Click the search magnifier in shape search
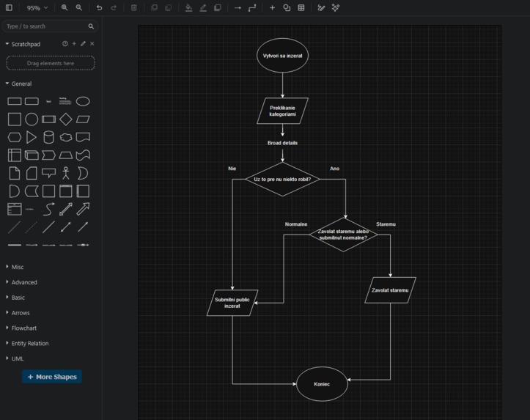The height and width of the screenshot is (420, 530). coord(91,26)
